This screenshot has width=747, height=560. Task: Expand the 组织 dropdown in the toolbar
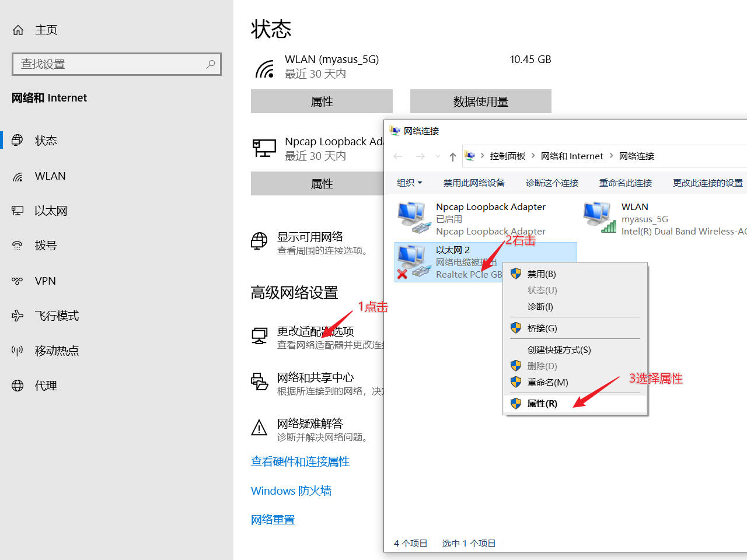(x=409, y=183)
